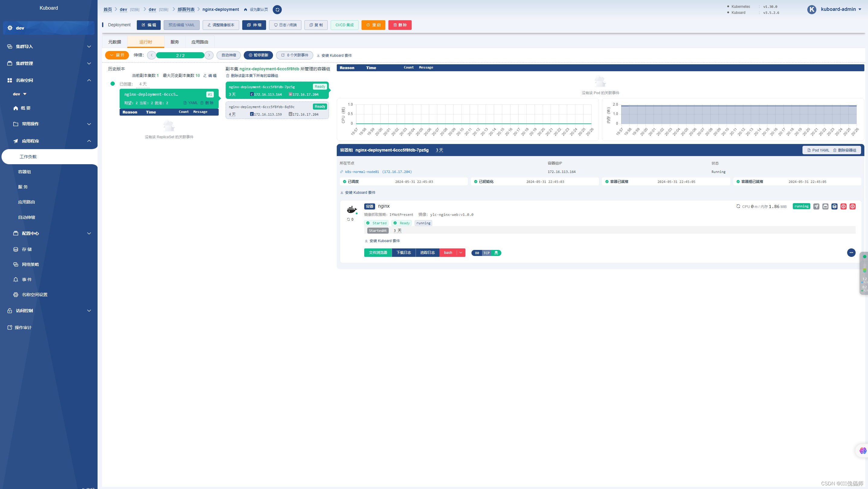
Task: Select 网络策略 in the sidebar
Action: [x=30, y=264]
